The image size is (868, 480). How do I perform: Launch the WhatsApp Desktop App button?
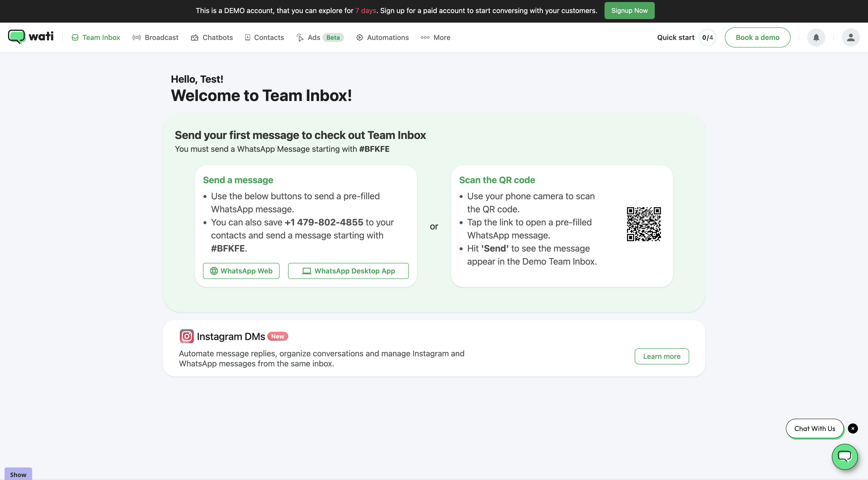tap(348, 271)
